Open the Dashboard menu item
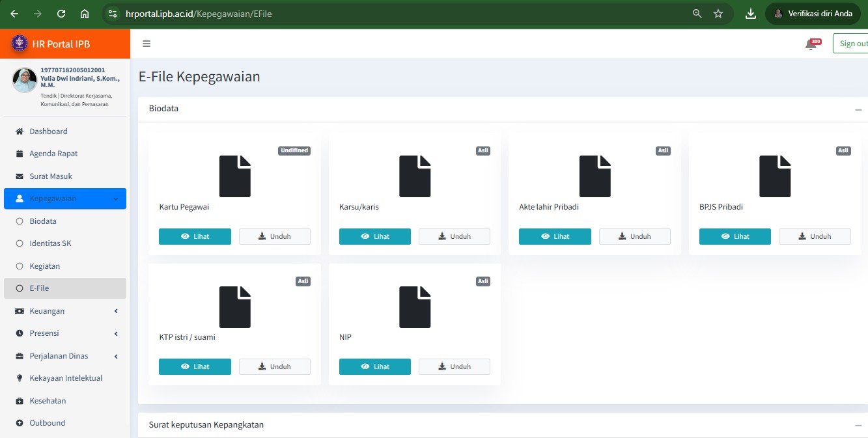Image resolution: width=868 pixels, height=438 pixels. (x=48, y=131)
